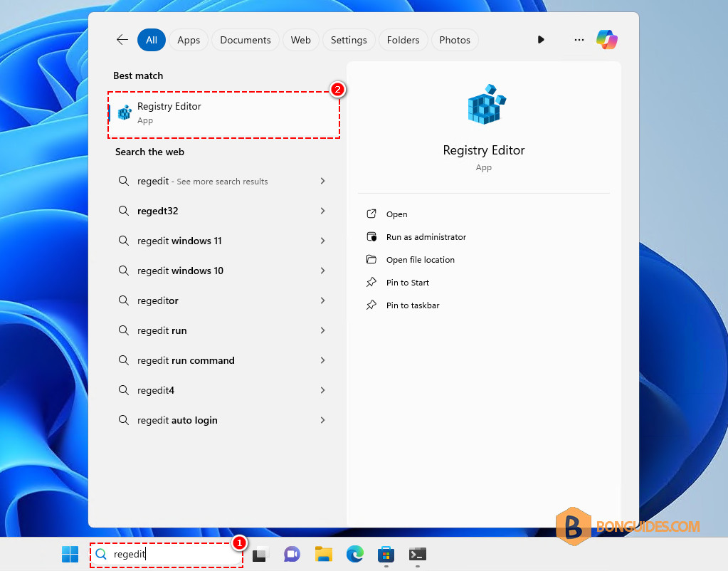
Task: Expand chevron next to regedt32
Action: (x=322, y=211)
